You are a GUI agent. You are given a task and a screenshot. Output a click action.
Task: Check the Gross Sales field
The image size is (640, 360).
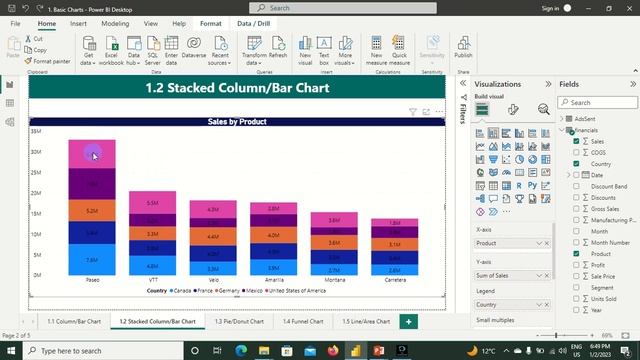point(576,209)
